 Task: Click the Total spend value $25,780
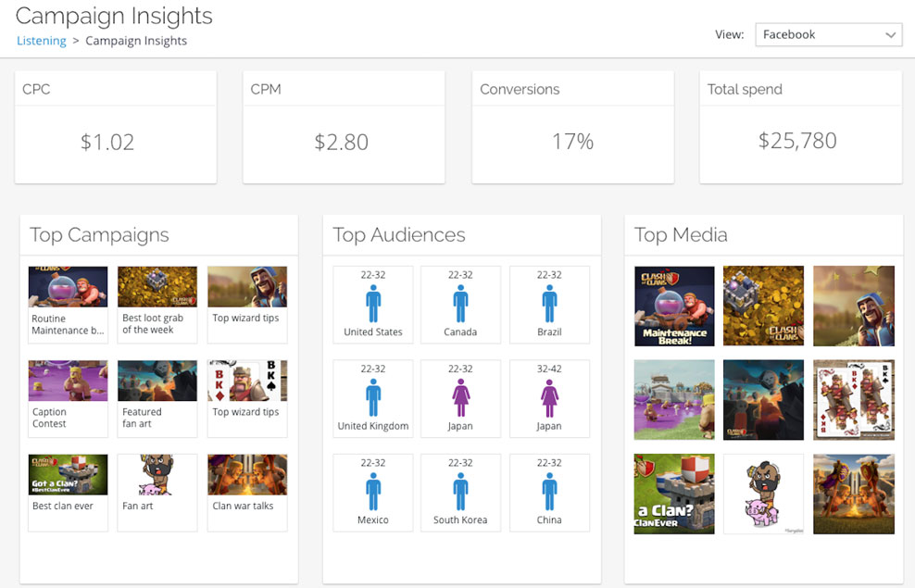[797, 141]
